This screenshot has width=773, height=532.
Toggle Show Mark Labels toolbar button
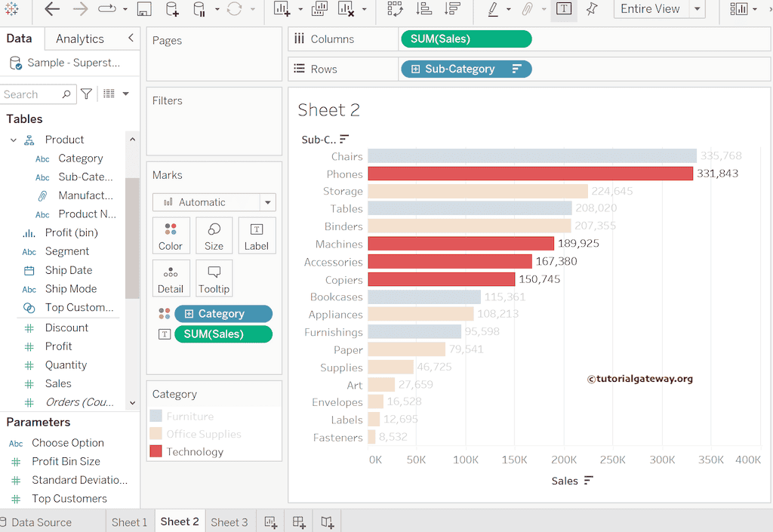[563, 9]
